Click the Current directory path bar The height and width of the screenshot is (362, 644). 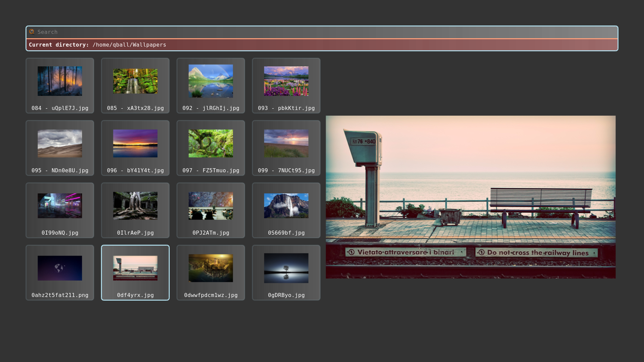pyautogui.click(x=322, y=45)
